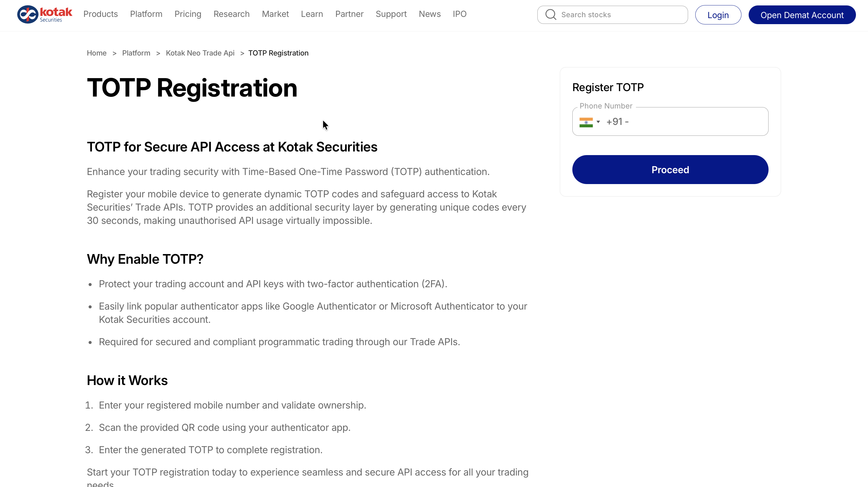Open the News page

[429, 14]
